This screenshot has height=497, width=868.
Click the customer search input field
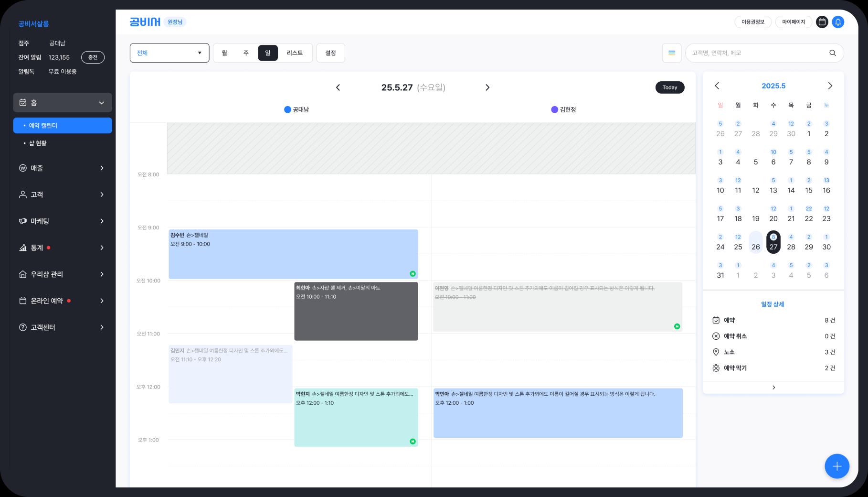coord(757,53)
